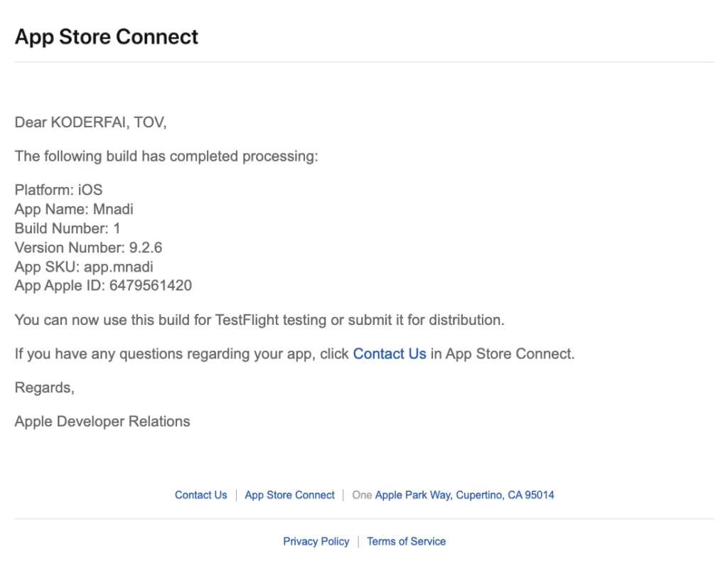Viewport: 728px width, 561px height.
Task: Click the App Store Connect heading
Action: 106,36
